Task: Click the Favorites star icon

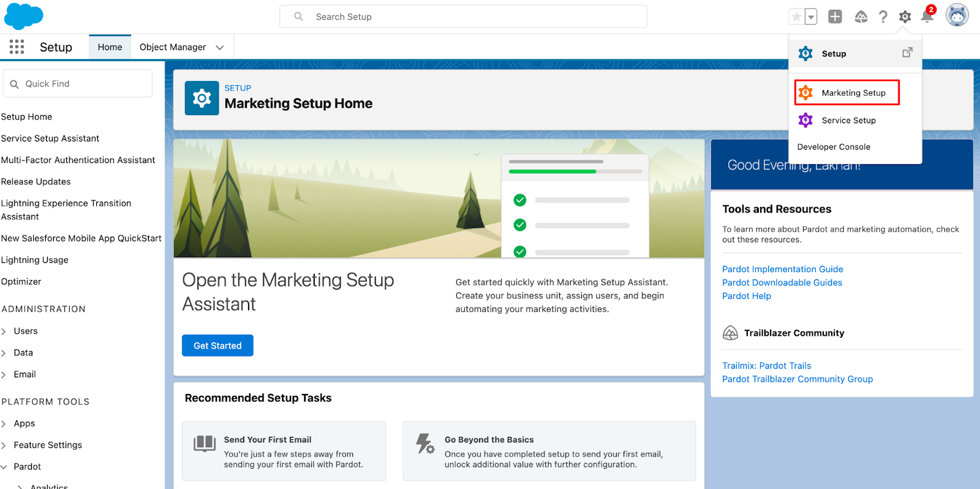Action: (x=796, y=17)
